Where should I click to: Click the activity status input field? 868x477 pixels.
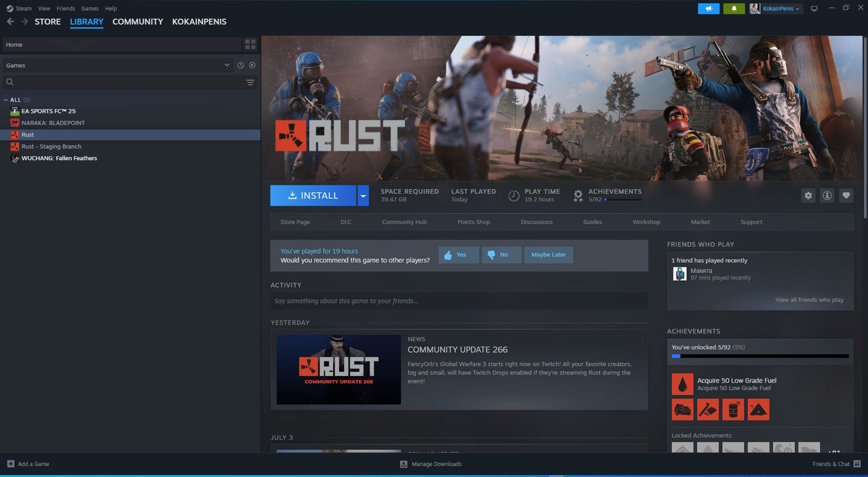pos(459,301)
